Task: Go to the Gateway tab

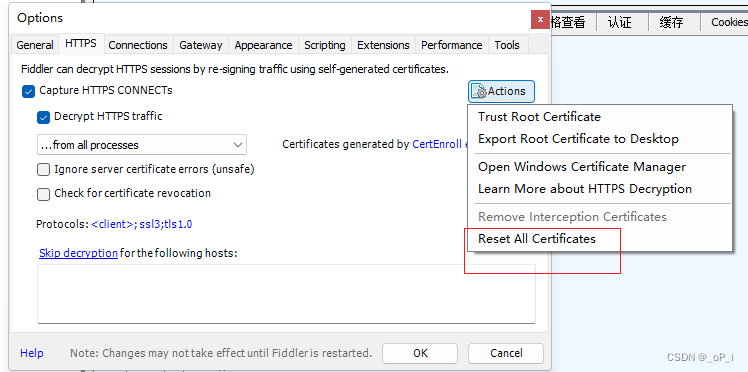Action: (200, 45)
